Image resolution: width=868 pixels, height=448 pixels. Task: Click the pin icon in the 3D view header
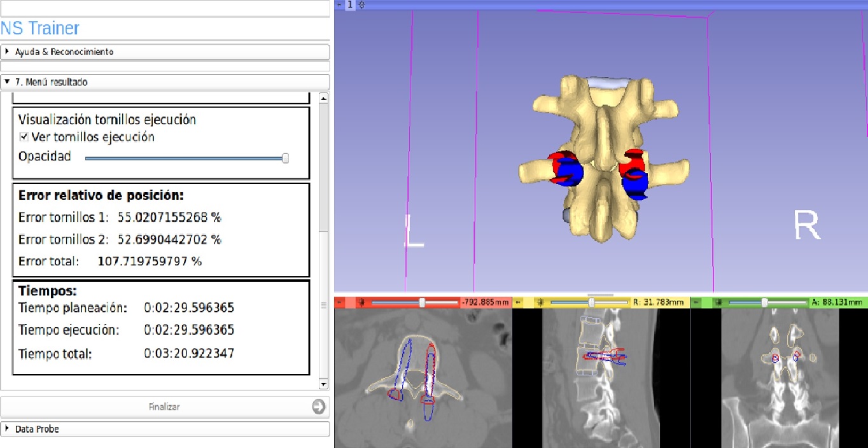point(339,4)
